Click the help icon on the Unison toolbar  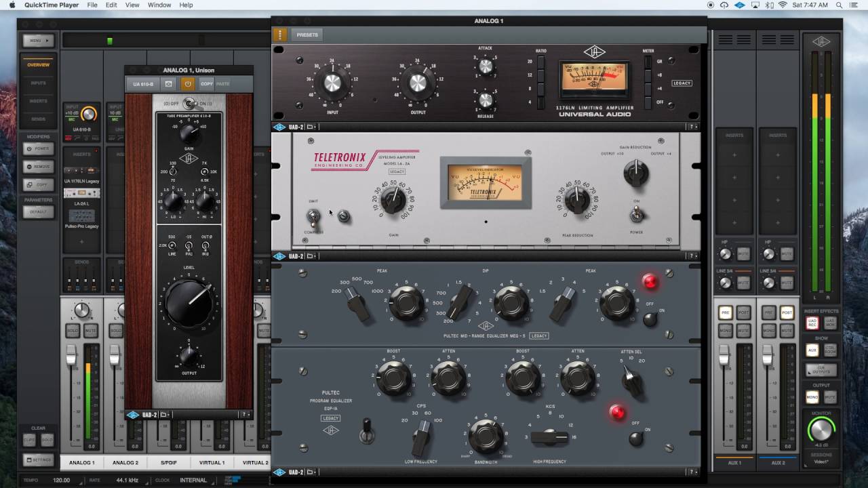point(245,415)
